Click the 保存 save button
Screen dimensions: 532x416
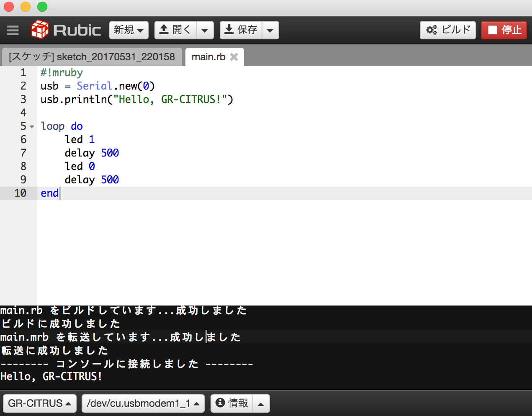click(x=241, y=30)
